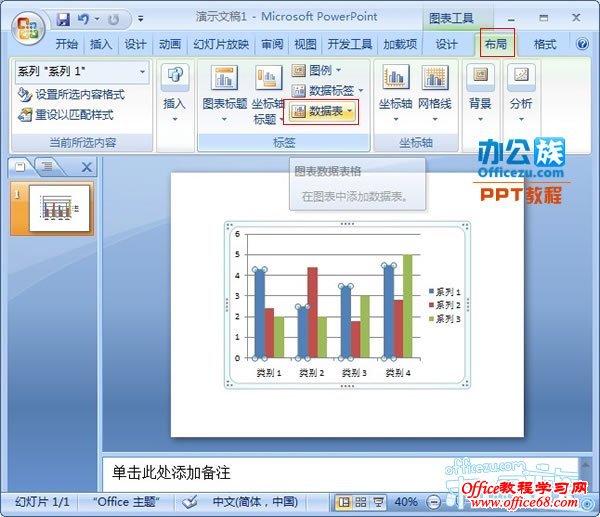Select the chart tools 格式 tab
The image size is (600, 517).
coord(545,44)
